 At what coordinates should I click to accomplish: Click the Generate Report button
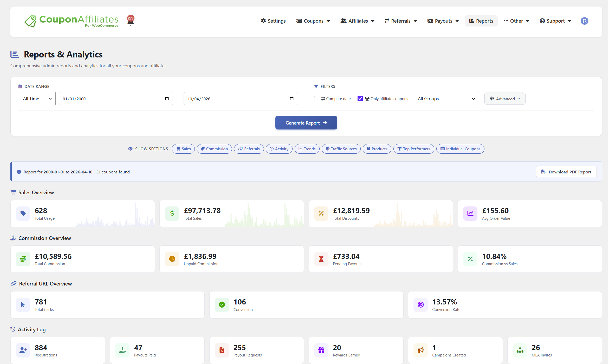(306, 123)
